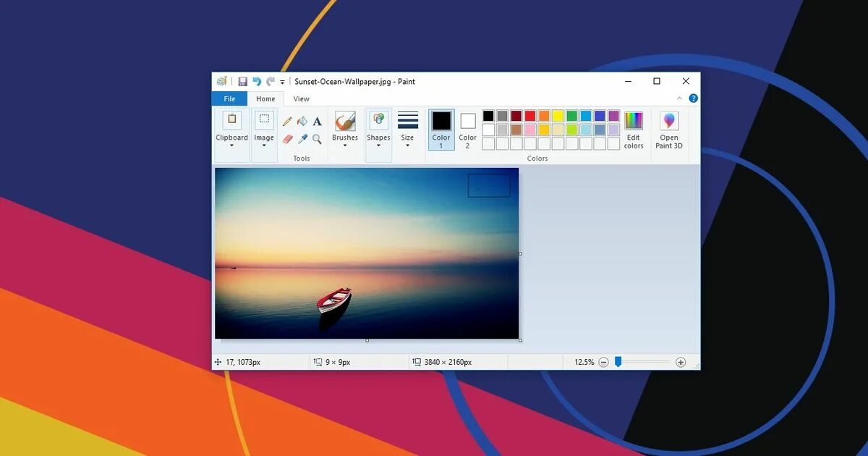Pick the lime green palette swatch
Image resolution: width=868 pixels, height=456 pixels.
(572, 130)
